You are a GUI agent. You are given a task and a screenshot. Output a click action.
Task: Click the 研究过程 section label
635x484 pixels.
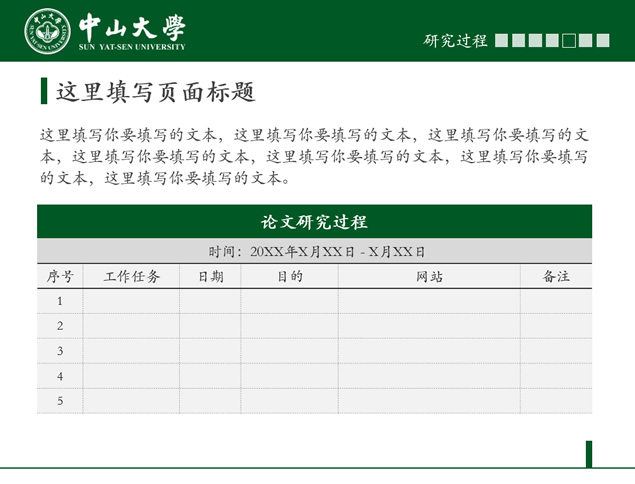click(x=456, y=41)
